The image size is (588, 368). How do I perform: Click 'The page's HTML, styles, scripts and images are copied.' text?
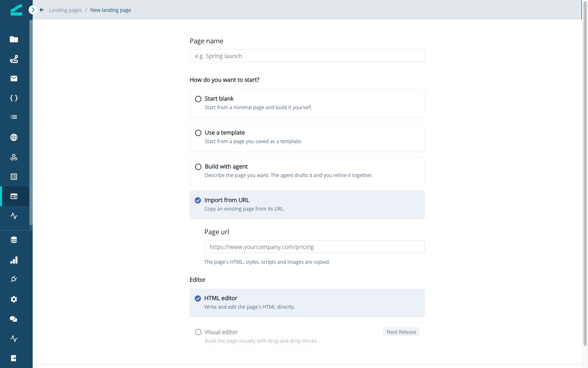(x=267, y=262)
